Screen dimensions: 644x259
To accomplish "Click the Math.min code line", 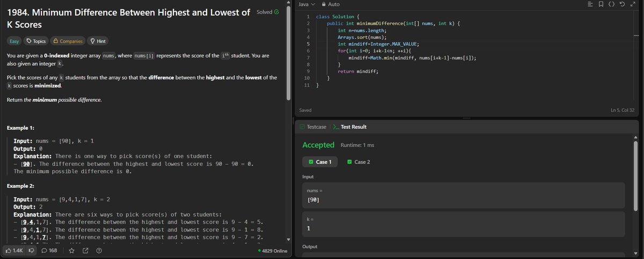I will 412,58.
